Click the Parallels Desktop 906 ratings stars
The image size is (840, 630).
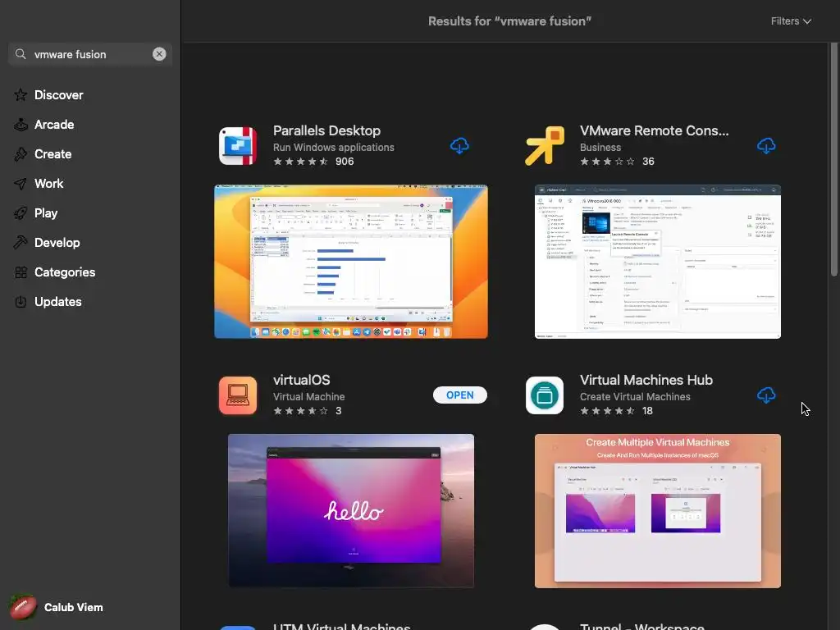[x=300, y=162]
